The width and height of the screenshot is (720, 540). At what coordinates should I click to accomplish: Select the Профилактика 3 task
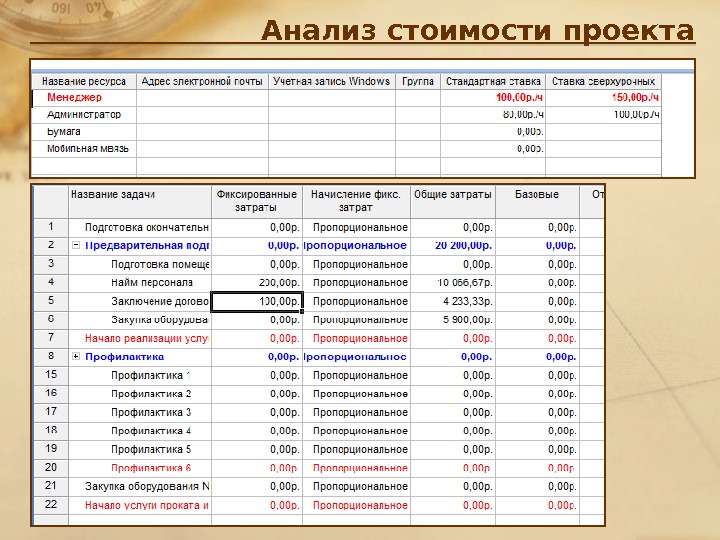click(151, 412)
